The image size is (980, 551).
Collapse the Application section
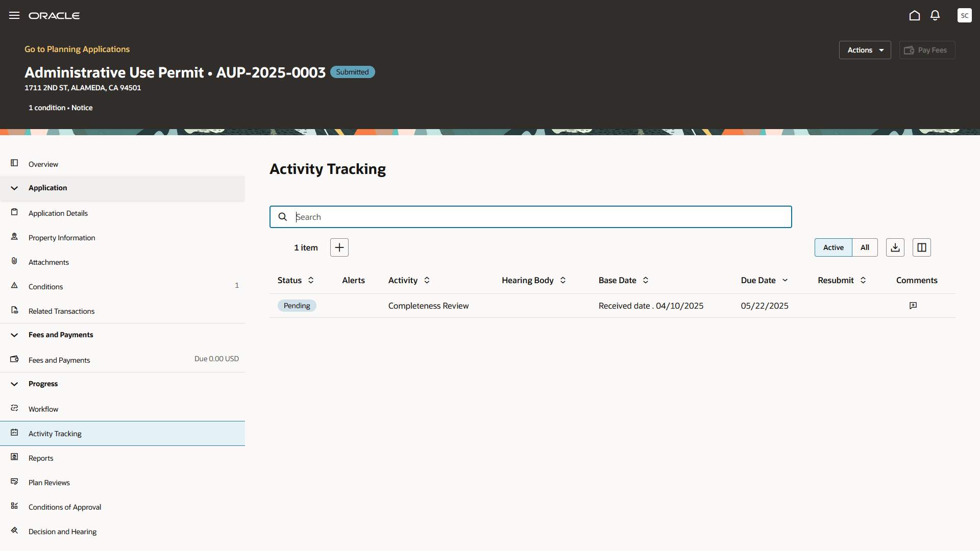[14, 188]
